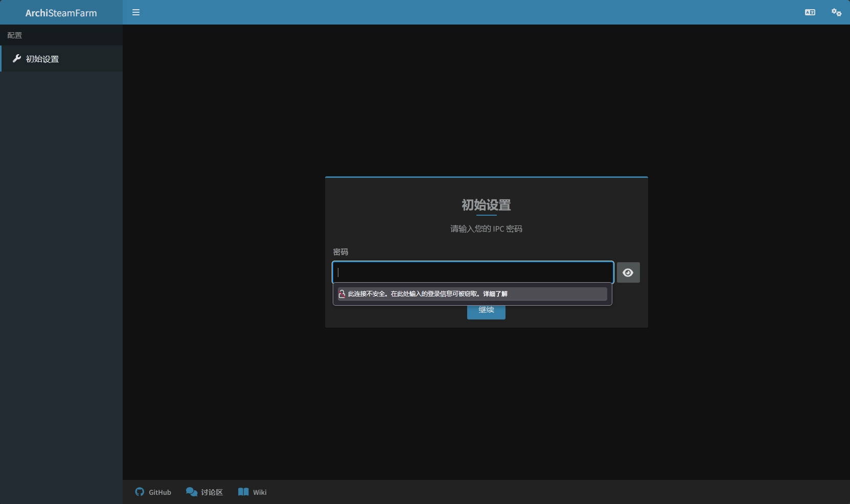Click the insecure connection lock icon

[x=342, y=294]
